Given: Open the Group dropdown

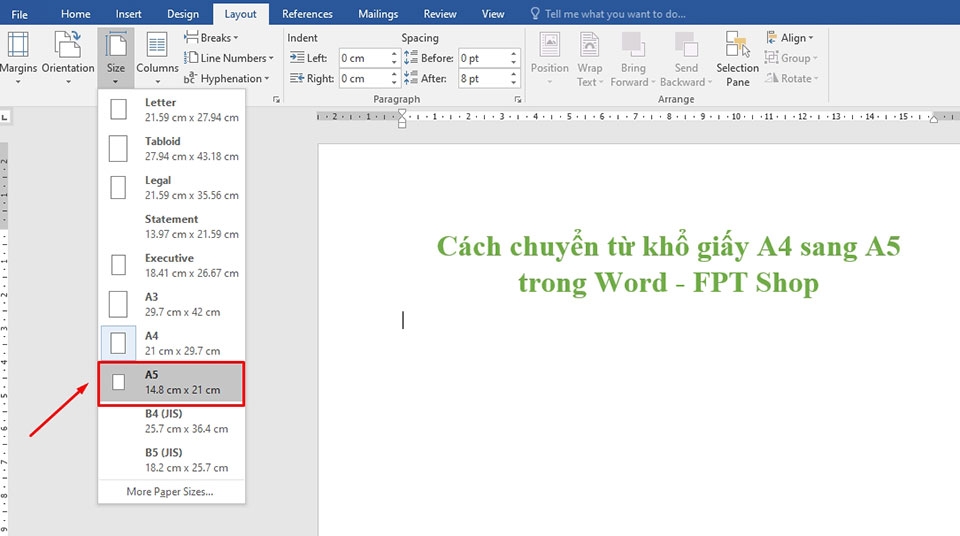Looking at the screenshot, I should (791, 58).
